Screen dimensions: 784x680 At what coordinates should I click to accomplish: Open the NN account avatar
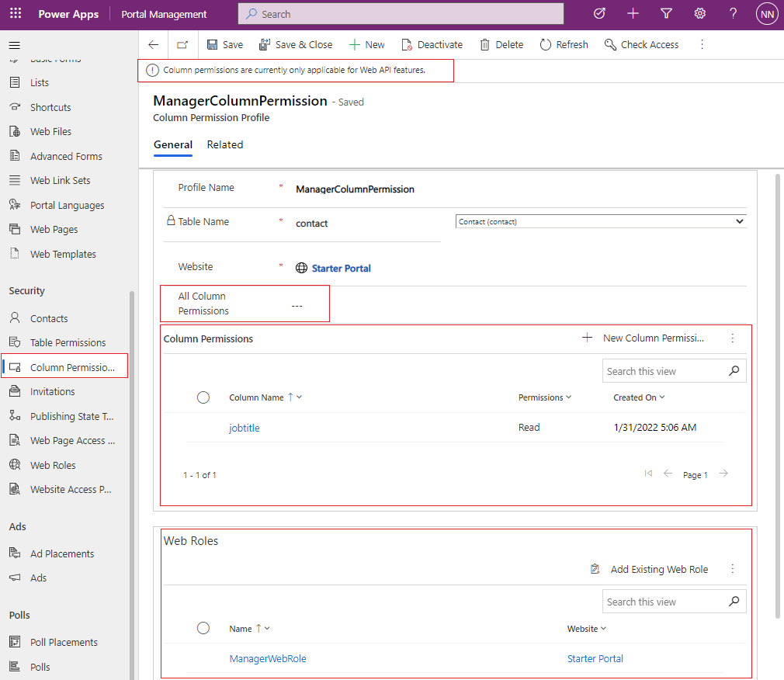(766, 14)
